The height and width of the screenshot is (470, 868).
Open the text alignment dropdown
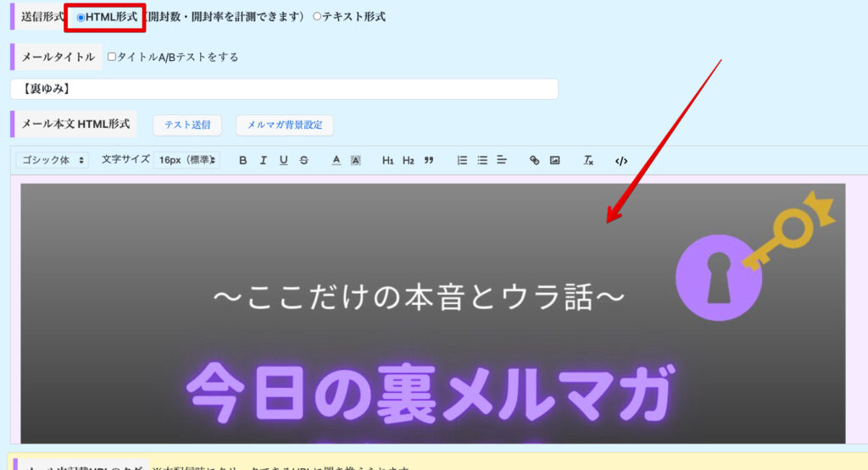point(502,160)
